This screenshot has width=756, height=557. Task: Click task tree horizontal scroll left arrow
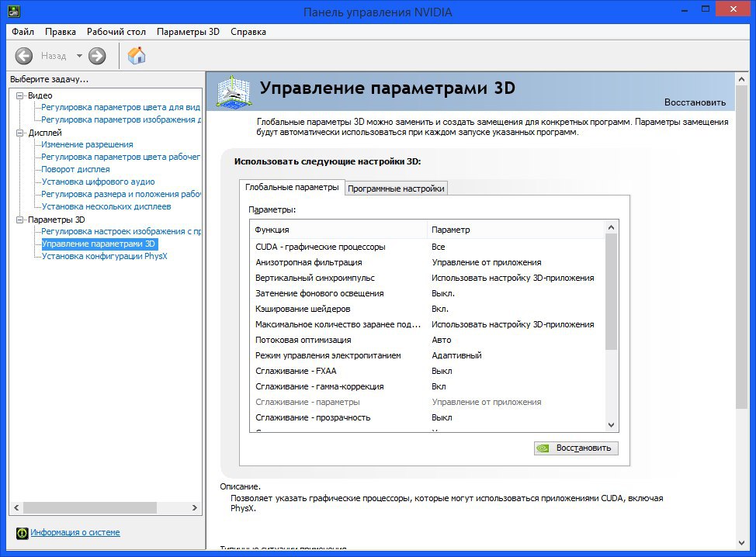click(x=16, y=507)
